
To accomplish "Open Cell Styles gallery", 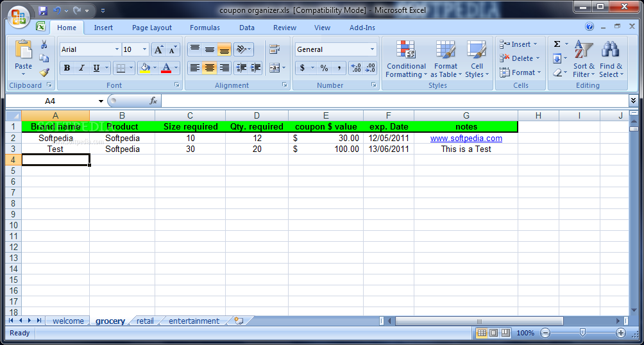I will [477, 60].
